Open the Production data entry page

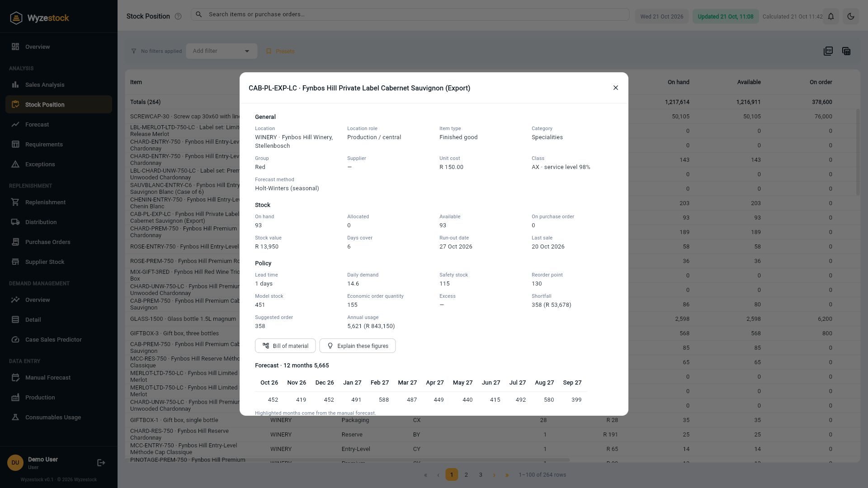[59, 397]
